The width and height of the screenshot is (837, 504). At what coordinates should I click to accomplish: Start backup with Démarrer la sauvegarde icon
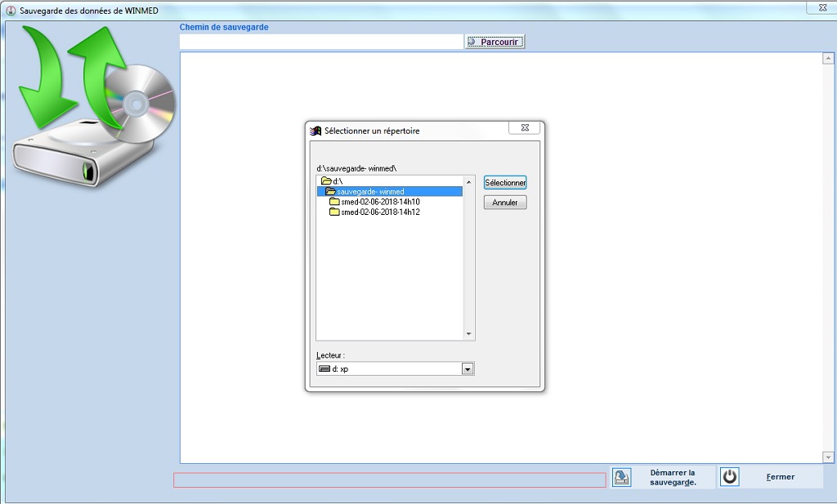pyautogui.click(x=622, y=477)
